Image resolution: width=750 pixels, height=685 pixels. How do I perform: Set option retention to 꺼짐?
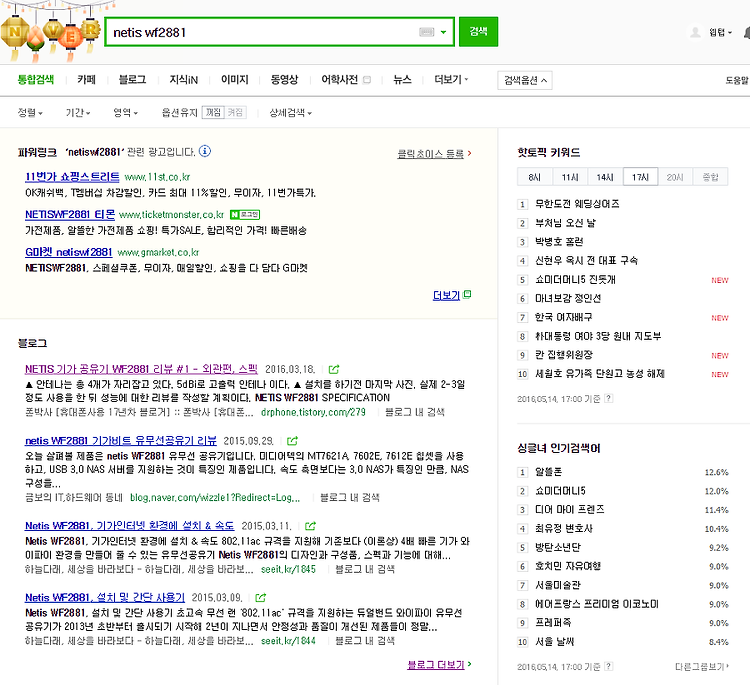[x=213, y=112]
